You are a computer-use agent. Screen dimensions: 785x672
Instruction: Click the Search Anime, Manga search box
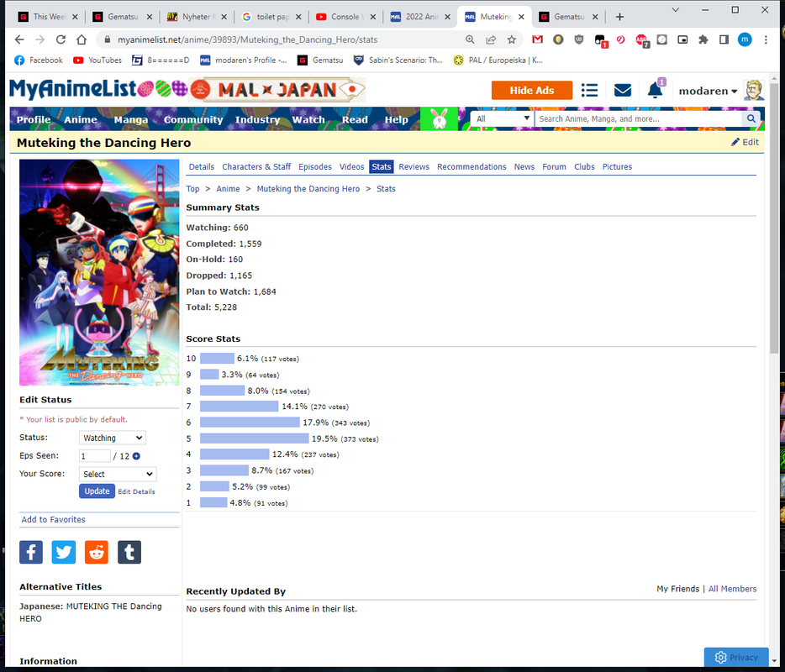(x=638, y=118)
